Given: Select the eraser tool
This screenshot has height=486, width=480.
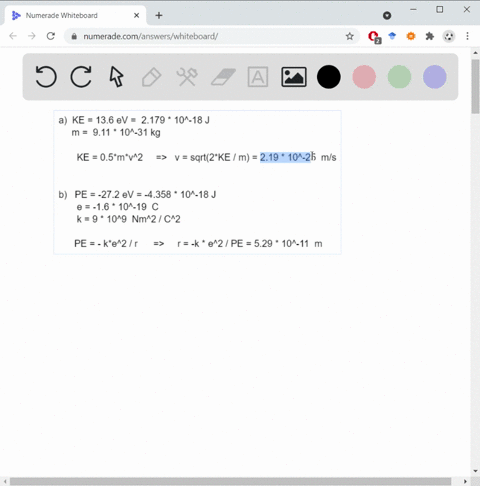Looking at the screenshot, I should (223, 77).
